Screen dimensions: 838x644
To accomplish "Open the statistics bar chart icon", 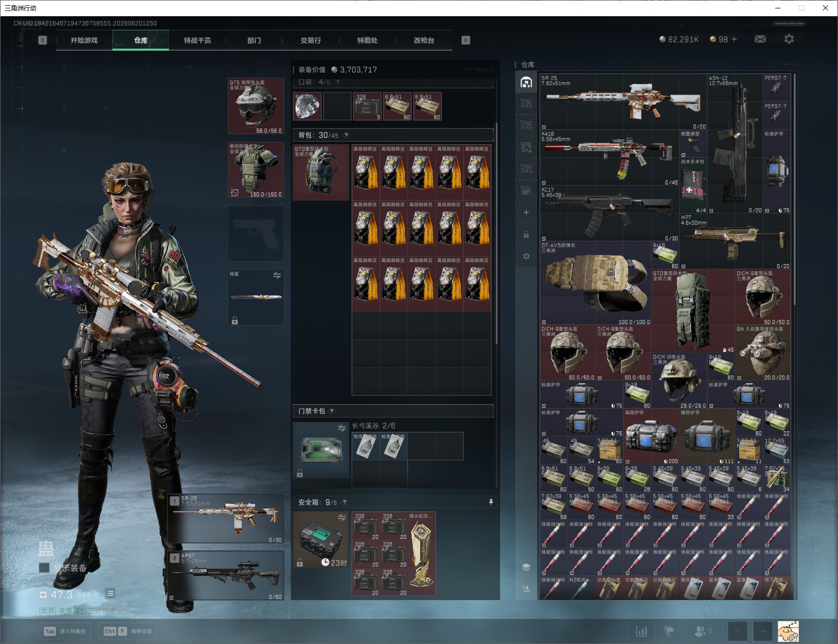I will click(x=641, y=631).
